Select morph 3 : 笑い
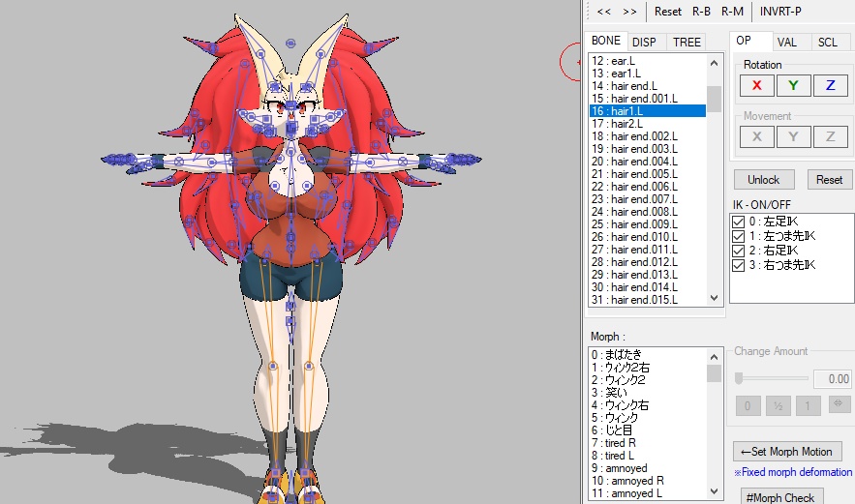Viewport: 855px width, 504px height. [x=648, y=393]
